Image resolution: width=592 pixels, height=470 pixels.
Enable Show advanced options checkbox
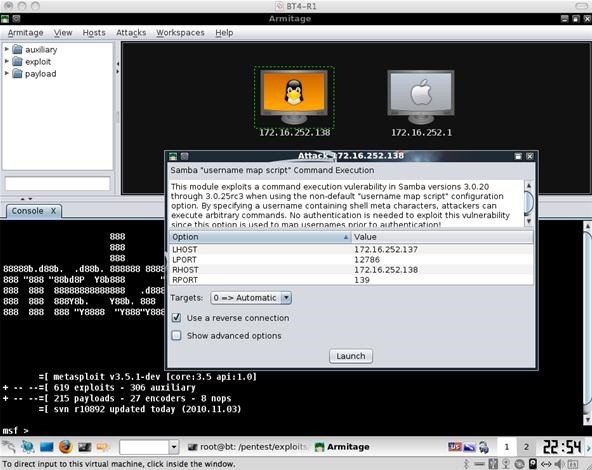pyautogui.click(x=176, y=336)
